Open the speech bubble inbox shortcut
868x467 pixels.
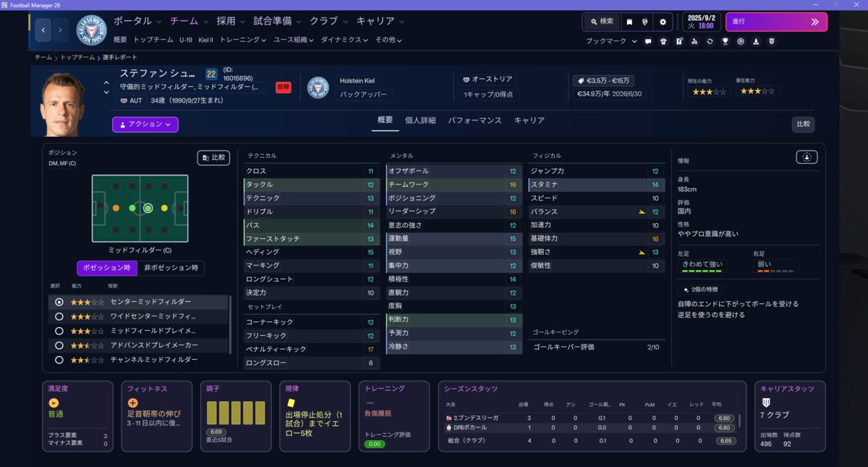(648, 41)
